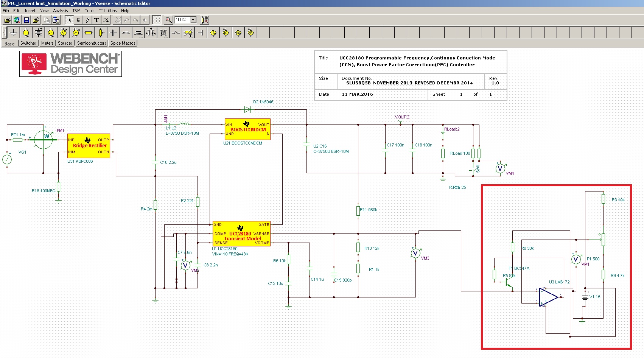This screenshot has height=358, width=644.
Task: Select the pointer selection tool
Action: [69, 20]
